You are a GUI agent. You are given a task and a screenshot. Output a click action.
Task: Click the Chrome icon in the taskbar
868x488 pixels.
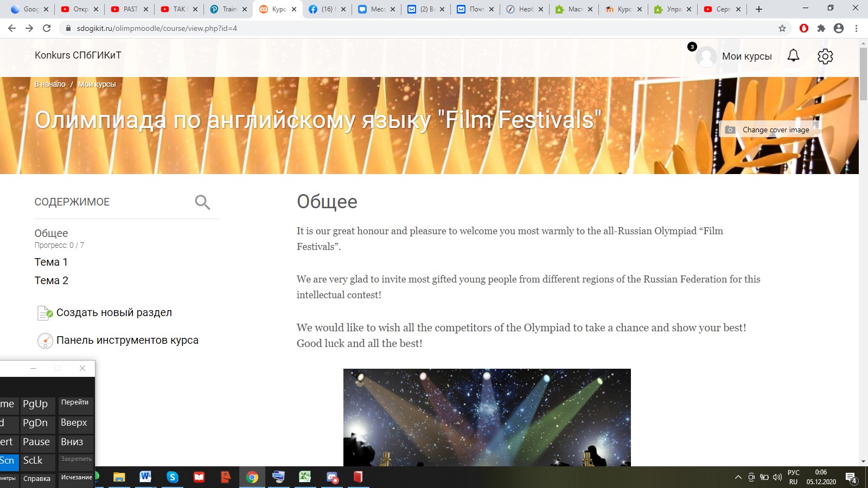click(252, 477)
